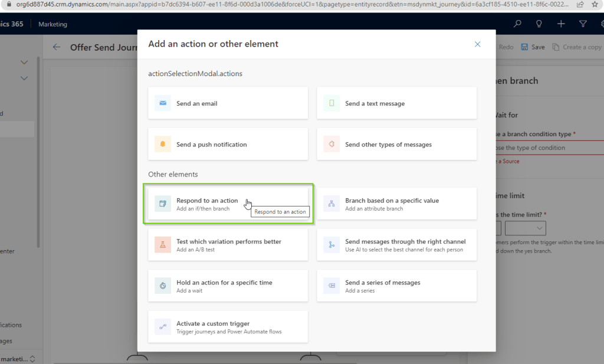Click the attribute branch icon

point(331,204)
